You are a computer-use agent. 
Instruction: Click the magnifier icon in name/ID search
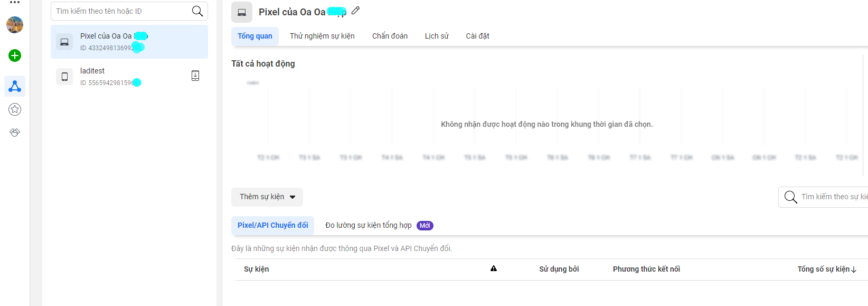[197, 11]
